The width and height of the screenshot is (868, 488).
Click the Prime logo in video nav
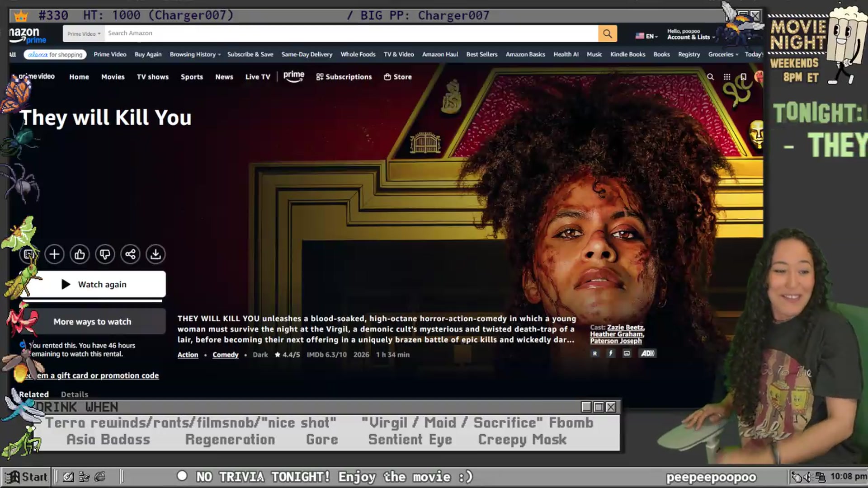coord(294,76)
